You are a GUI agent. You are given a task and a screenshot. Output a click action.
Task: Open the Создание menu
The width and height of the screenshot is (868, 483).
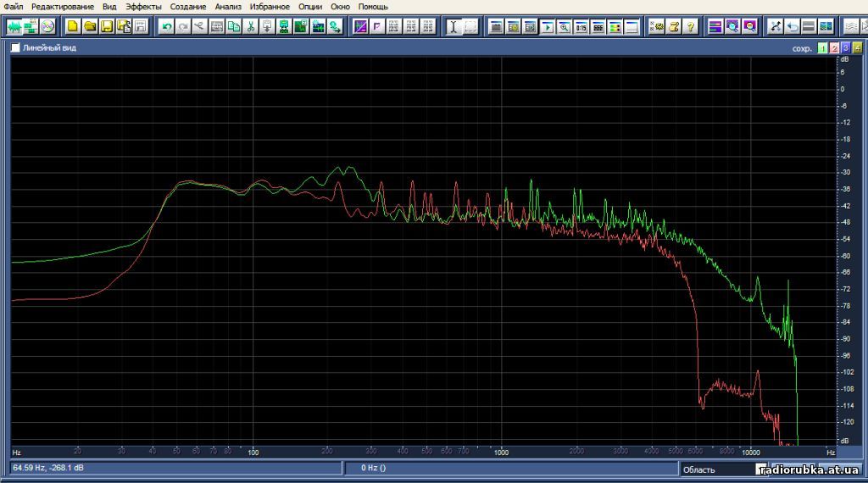pos(188,7)
